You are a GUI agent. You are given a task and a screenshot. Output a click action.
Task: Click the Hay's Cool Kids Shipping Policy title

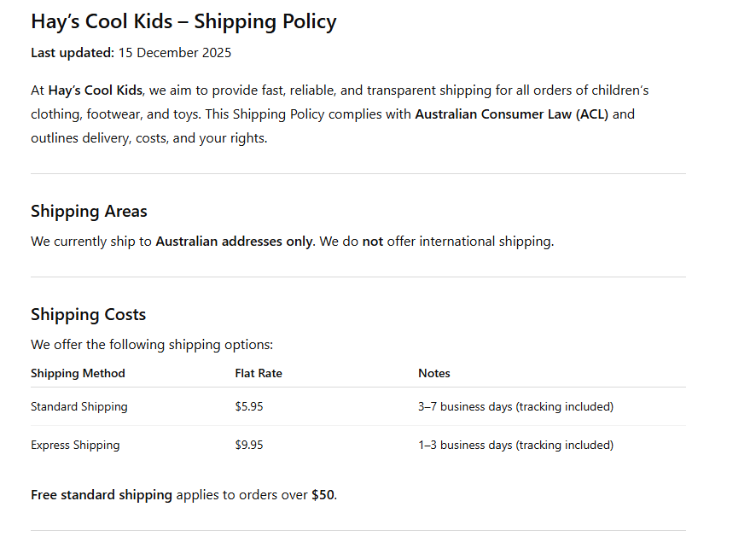tap(183, 21)
